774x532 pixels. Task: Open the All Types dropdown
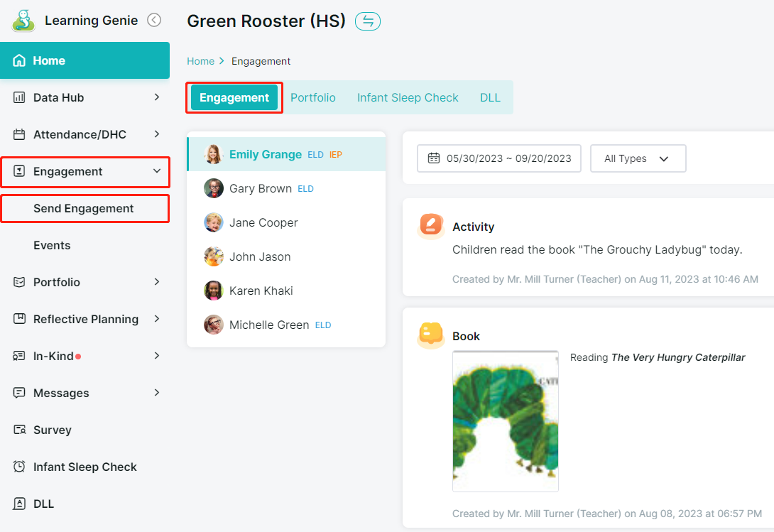(x=638, y=158)
